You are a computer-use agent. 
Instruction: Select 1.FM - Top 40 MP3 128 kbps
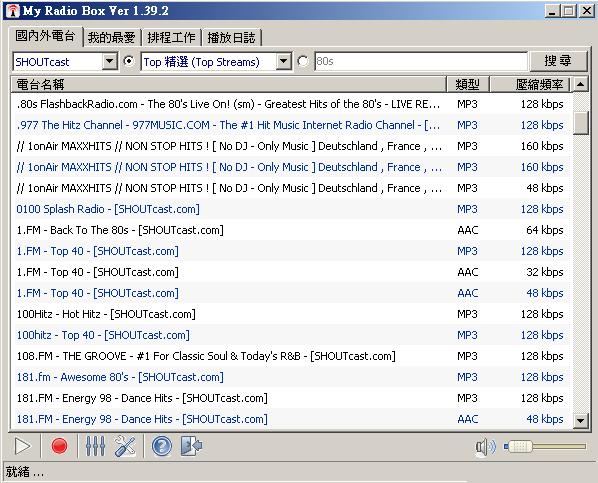point(292,251)
